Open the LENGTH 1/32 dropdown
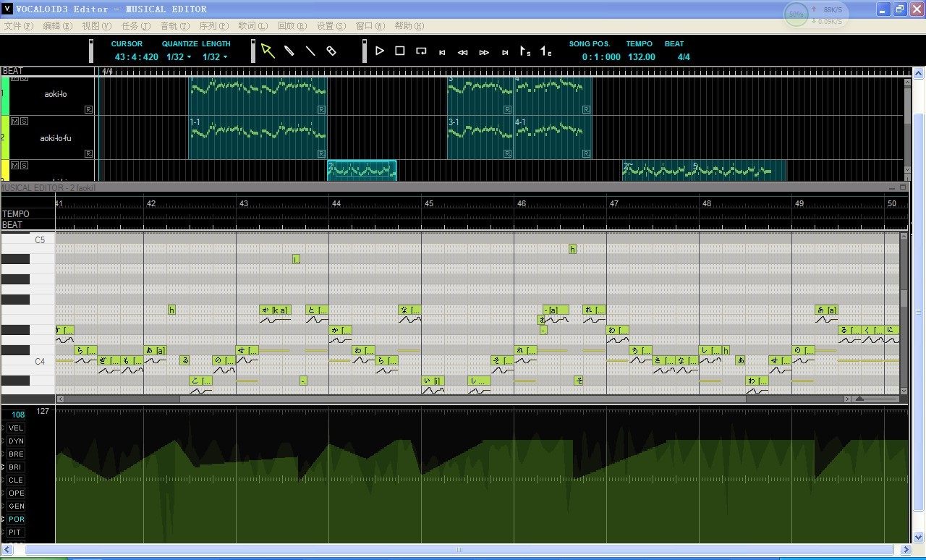The width and height of the screenshot is (926, 560). [x=215, y=57]
